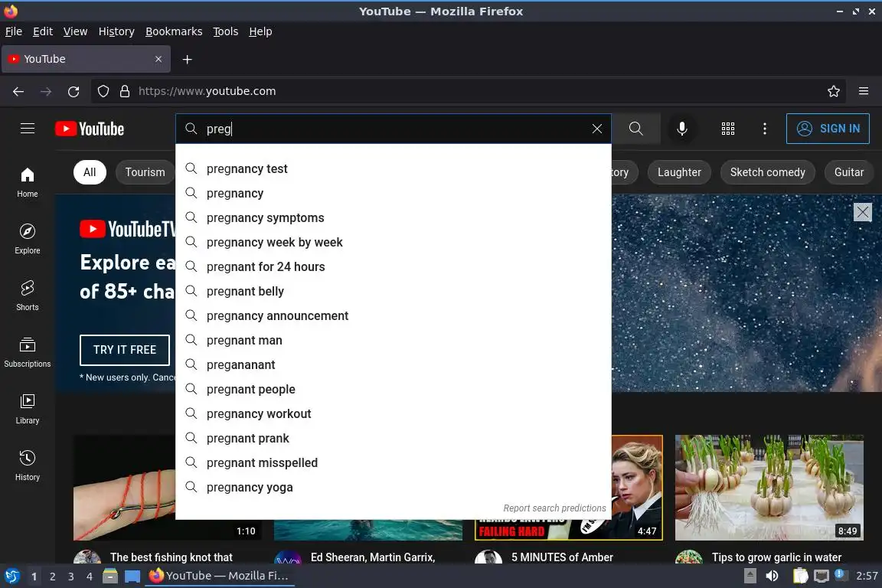Open the YouTube apps grid

pos(728,129)
